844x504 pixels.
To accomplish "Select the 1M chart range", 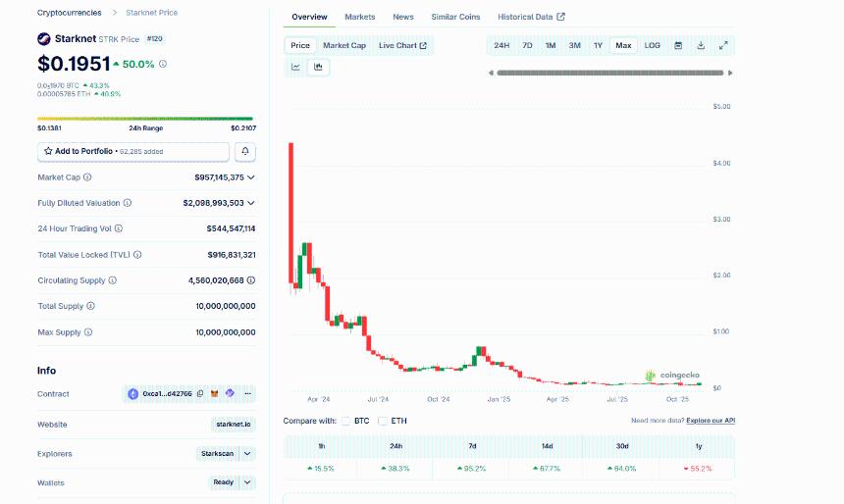I will pos(551,46).
